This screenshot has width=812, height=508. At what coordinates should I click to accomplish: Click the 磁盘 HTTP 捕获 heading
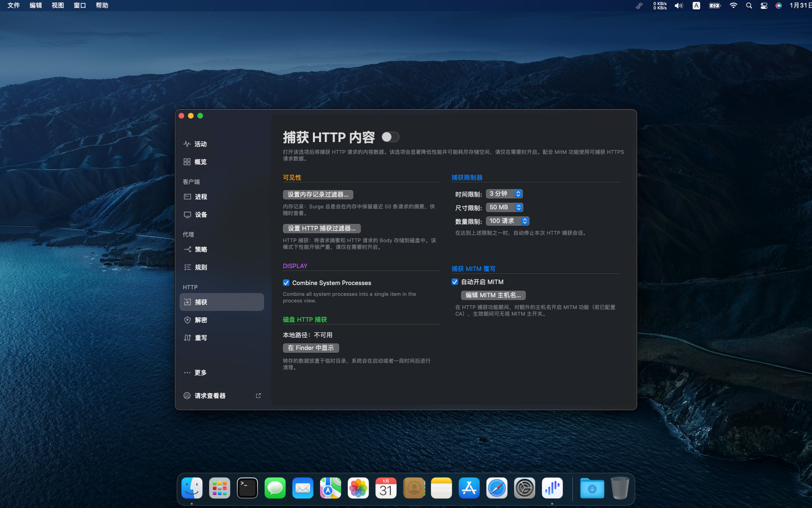[305, 319]
